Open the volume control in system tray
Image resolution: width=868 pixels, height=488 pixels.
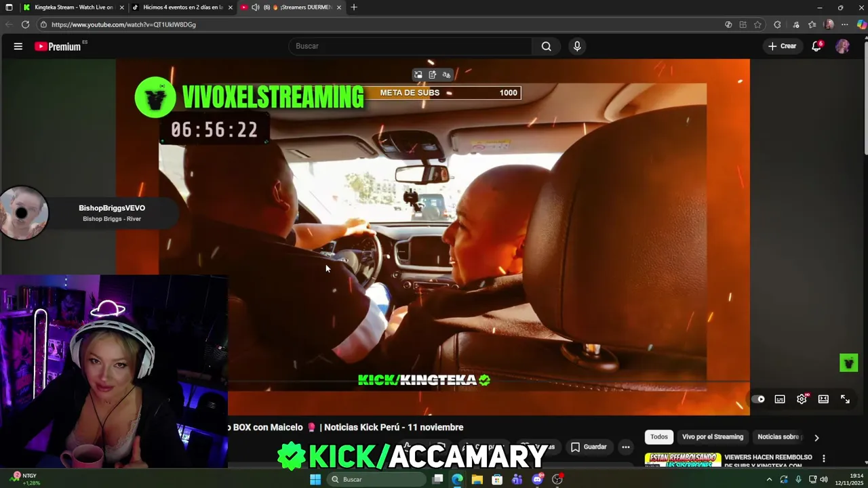pyautogui.click(x=824, y=479)
